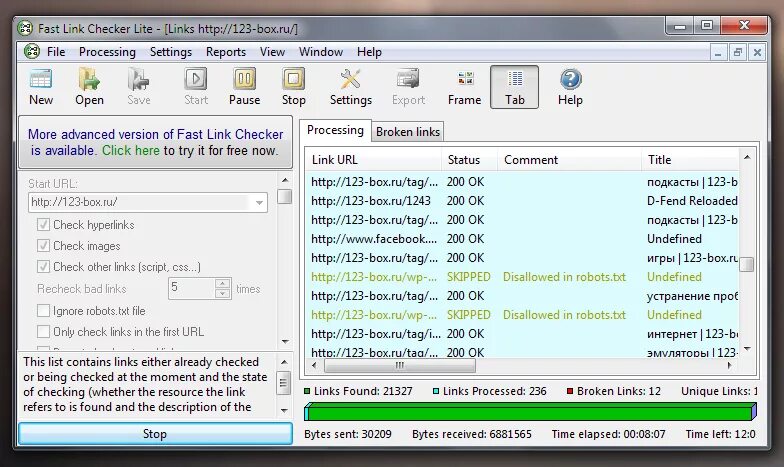Viewport: 784px width, 467px height.
Task: Follow the 'Click here' link for advanced version
Action: (130, 150)
